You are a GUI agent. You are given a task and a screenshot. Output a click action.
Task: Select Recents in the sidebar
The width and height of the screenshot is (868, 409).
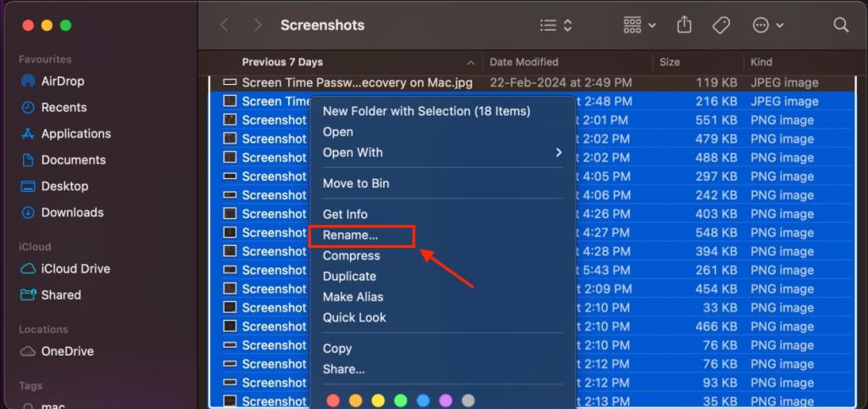64,108
